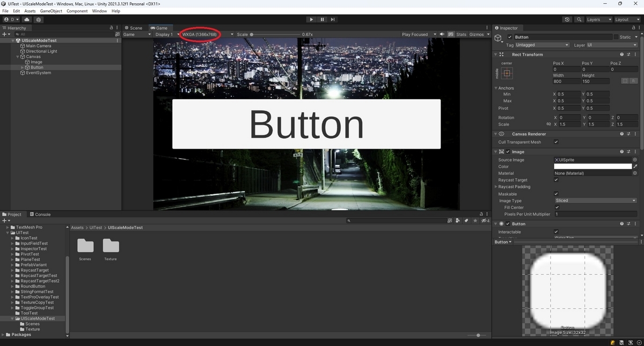Click the Source Image object picker
The height and width of the screenshot is (346, 644).
tap(635, 160)
